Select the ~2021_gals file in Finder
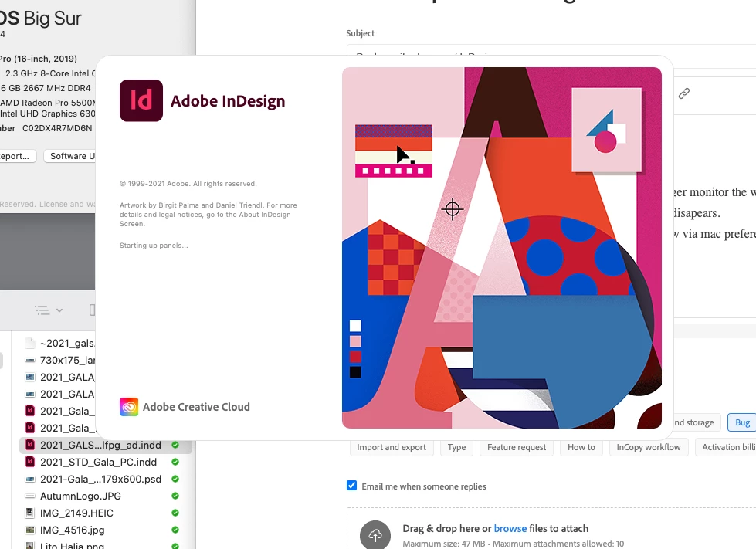The width and height of the screenshot is (756, 549). 67,343
